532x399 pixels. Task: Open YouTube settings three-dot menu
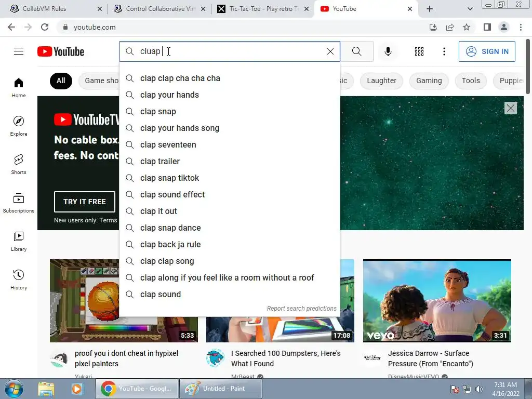click(x=444, y=51)
